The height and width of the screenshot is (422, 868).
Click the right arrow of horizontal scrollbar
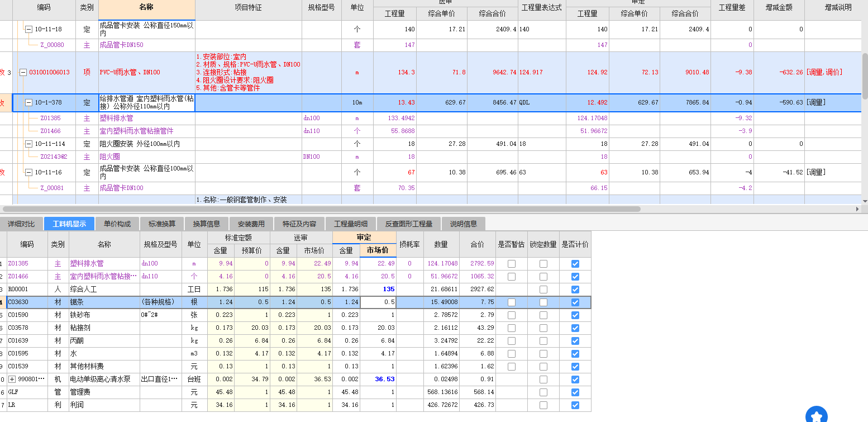(x=858, y=209)
